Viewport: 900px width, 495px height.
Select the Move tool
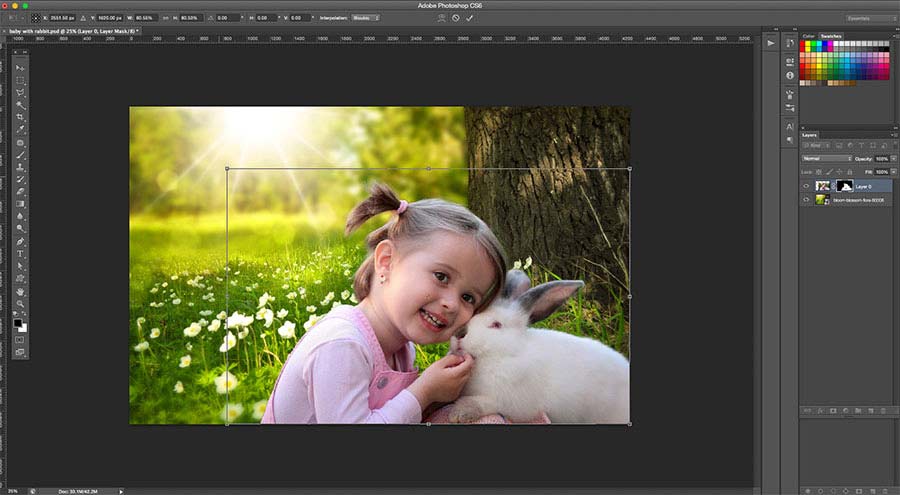point(20,67)
